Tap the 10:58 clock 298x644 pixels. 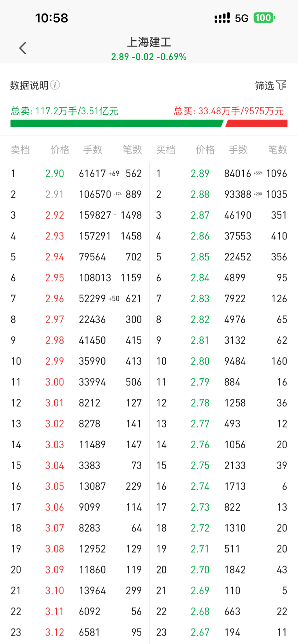[x=52, y=18]
